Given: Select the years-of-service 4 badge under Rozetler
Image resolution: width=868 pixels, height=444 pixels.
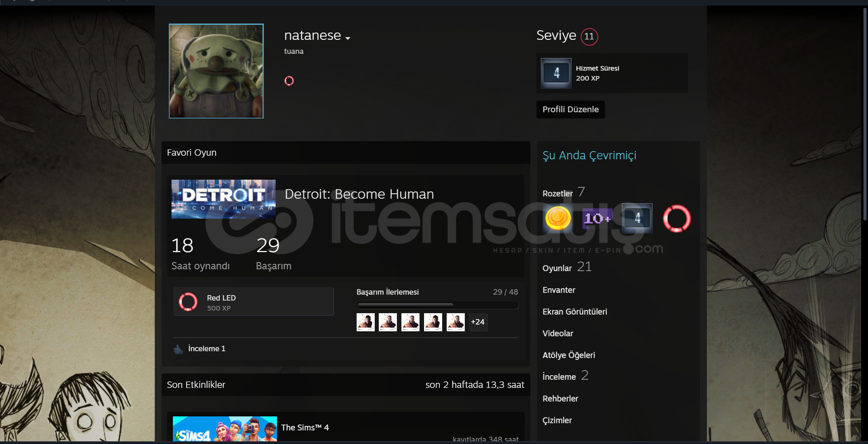Looking at the screenshot, I should (637, 218).
